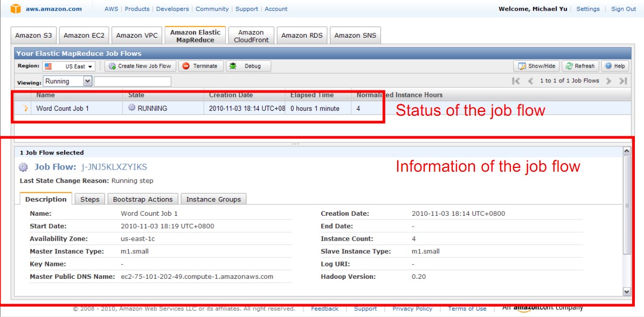Open the Community link

(212, 9)
